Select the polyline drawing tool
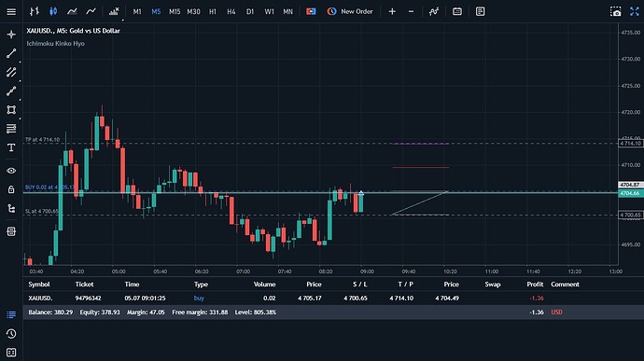 (11, 90)
